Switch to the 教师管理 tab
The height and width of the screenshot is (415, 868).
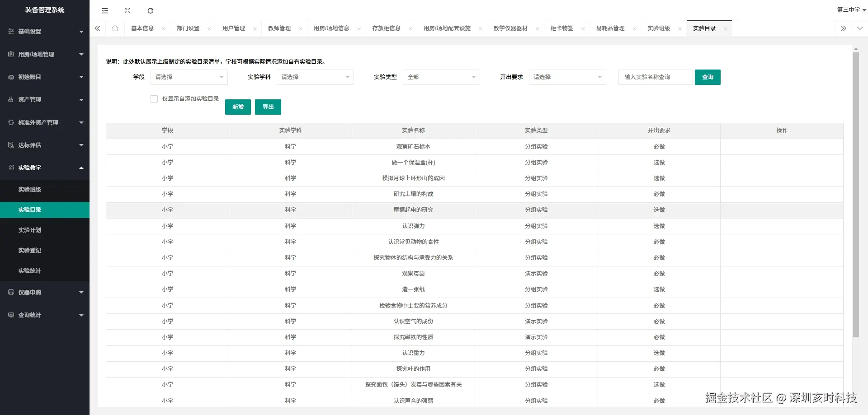point(279,28)
